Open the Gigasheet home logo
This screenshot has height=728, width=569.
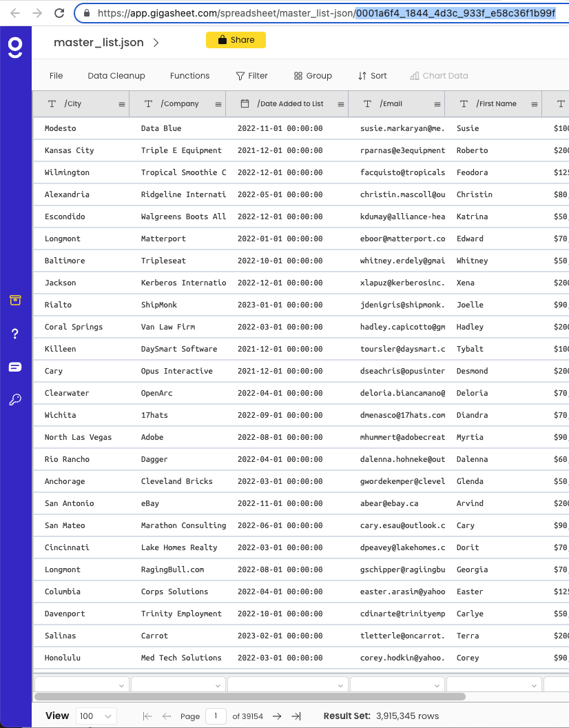[14, 45]
